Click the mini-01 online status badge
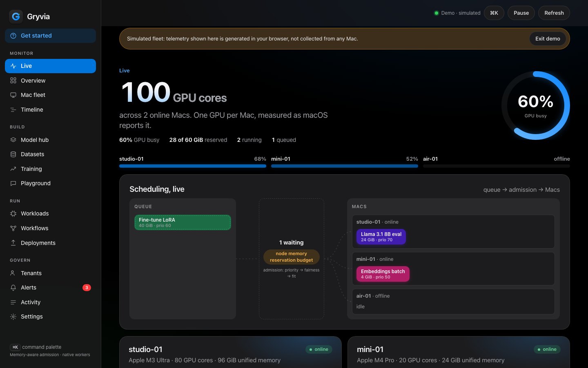The image size is (588, 368). pos(547,349)
